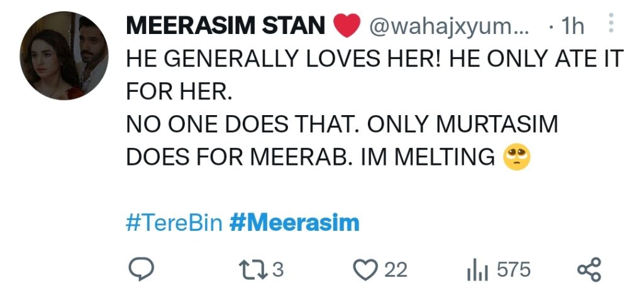Click the tweet text HE GENERALLY LOVES HER

pyautogui.click(x=285, y=60)
